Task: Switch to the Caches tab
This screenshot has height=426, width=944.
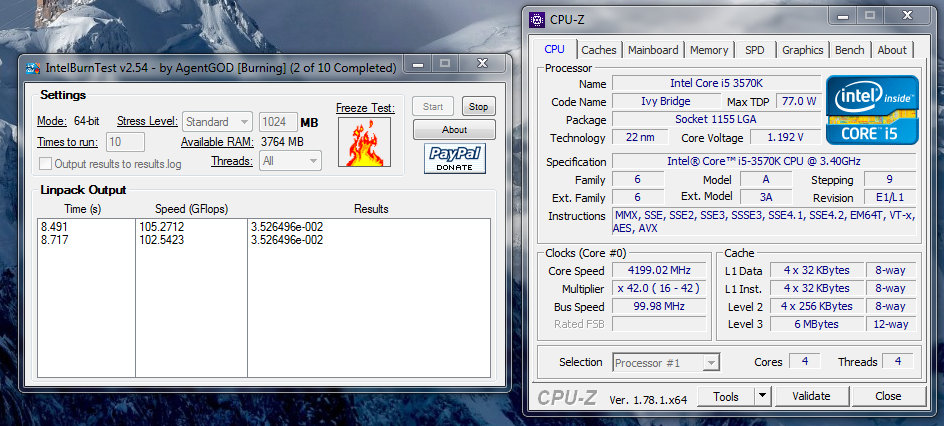Action: [598, 51]
